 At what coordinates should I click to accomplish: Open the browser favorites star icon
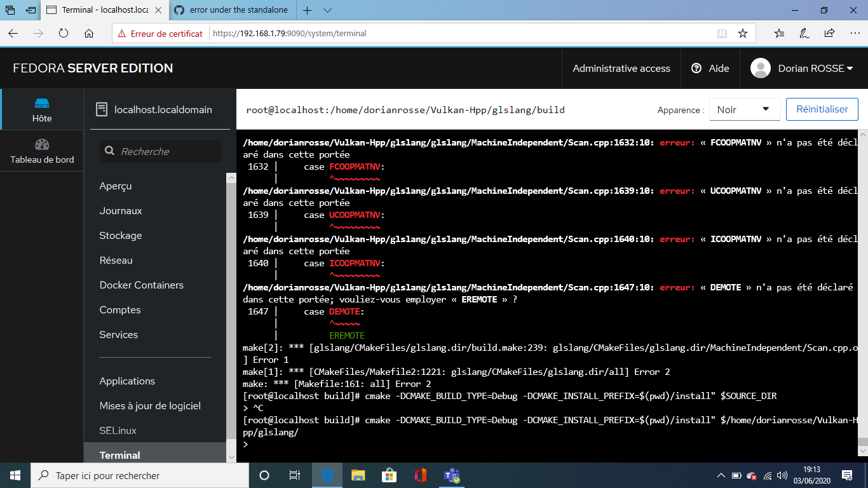(742, 33)
